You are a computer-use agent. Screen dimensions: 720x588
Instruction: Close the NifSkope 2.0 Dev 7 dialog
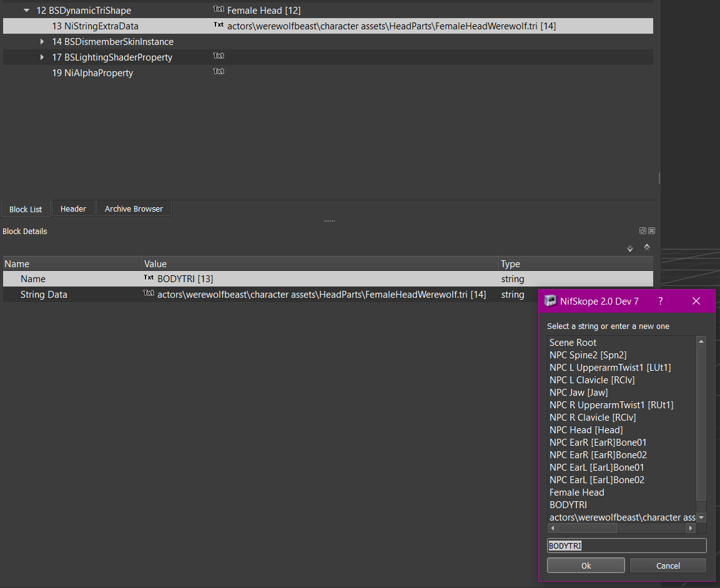[x=696, y=301]
